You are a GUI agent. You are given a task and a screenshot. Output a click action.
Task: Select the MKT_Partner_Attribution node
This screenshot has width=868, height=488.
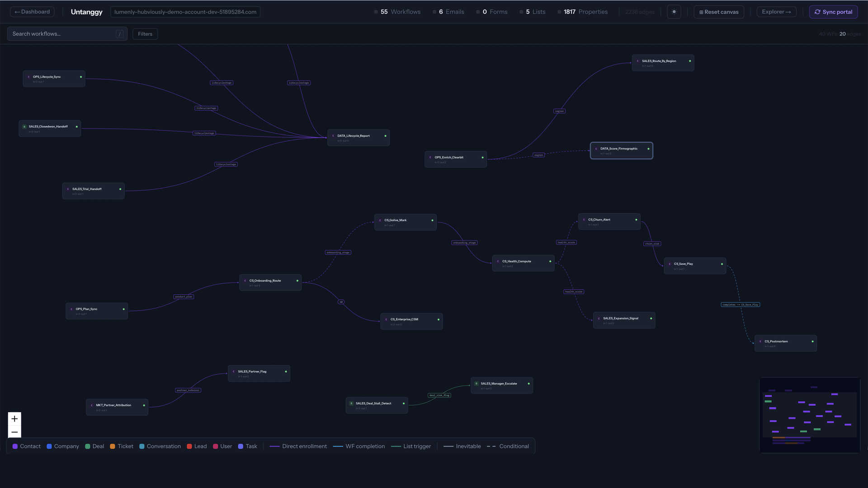point(117,407)
